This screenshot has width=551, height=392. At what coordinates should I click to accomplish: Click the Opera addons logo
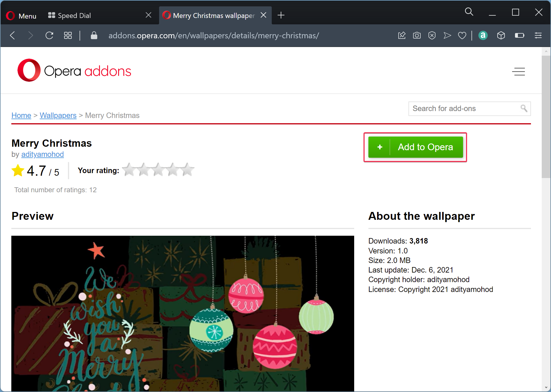74,70
